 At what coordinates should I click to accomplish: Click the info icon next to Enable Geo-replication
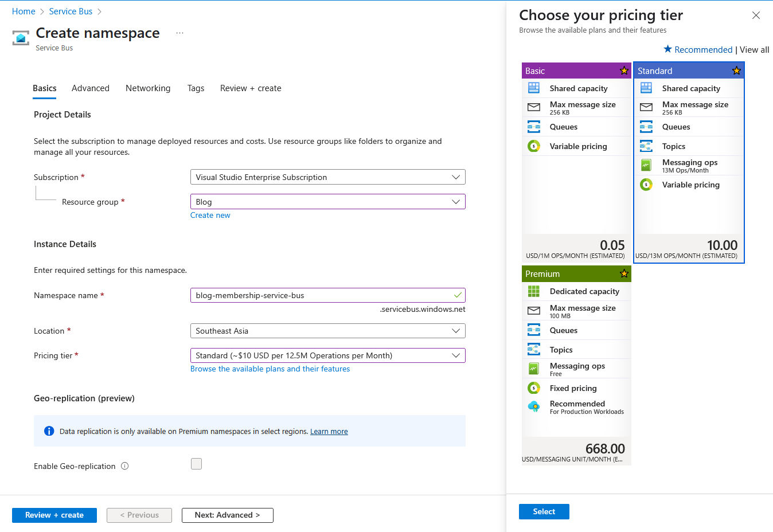[124, 466]
